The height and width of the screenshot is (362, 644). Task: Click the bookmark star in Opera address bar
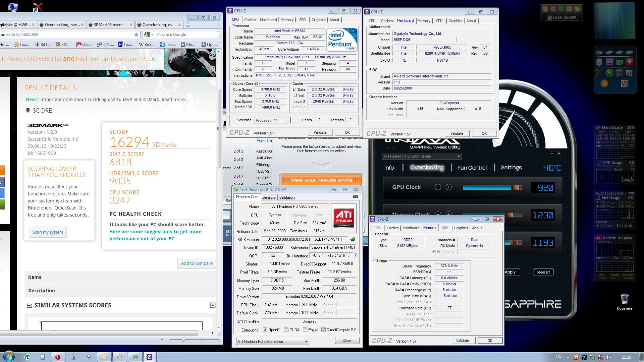point(136,35)
